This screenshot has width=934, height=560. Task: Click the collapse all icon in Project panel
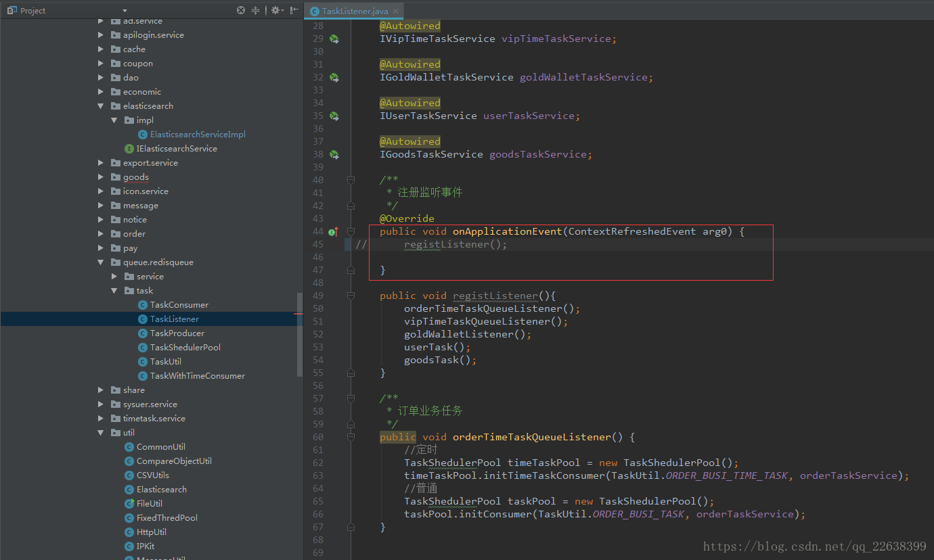[x=256, y=10]
